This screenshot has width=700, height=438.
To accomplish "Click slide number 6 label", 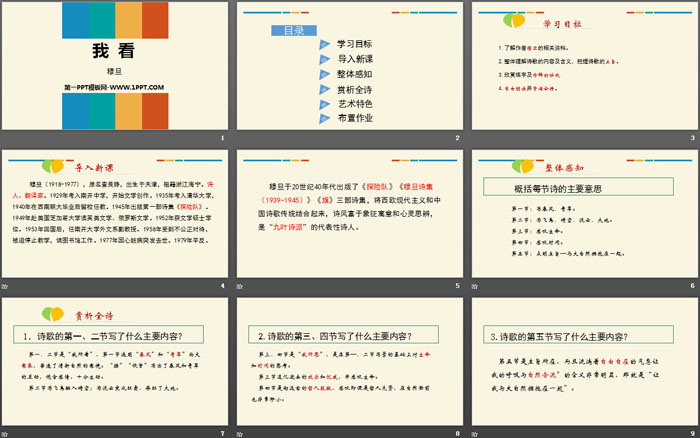I will click(692, 286).
